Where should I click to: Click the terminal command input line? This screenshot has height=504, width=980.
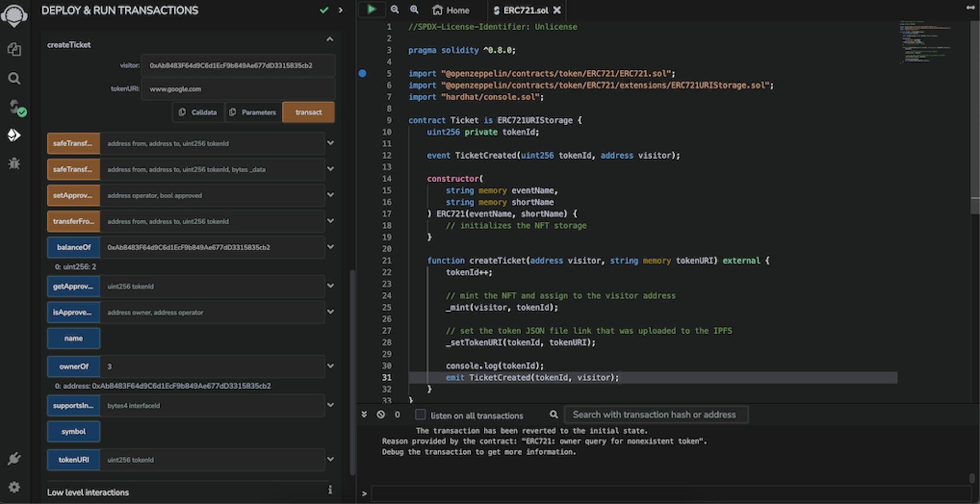(x=670, y=493)
